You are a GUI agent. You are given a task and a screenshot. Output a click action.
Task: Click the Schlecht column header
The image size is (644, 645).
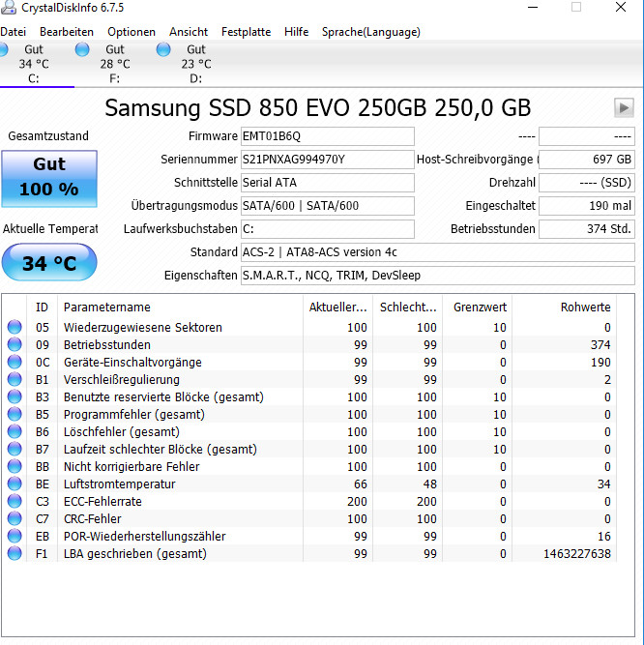(x=407, y=308)
